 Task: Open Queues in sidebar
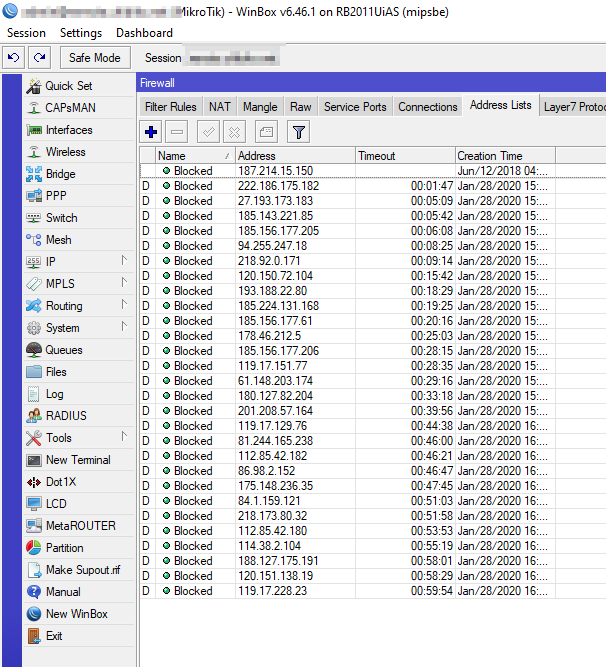click(79, 350)
